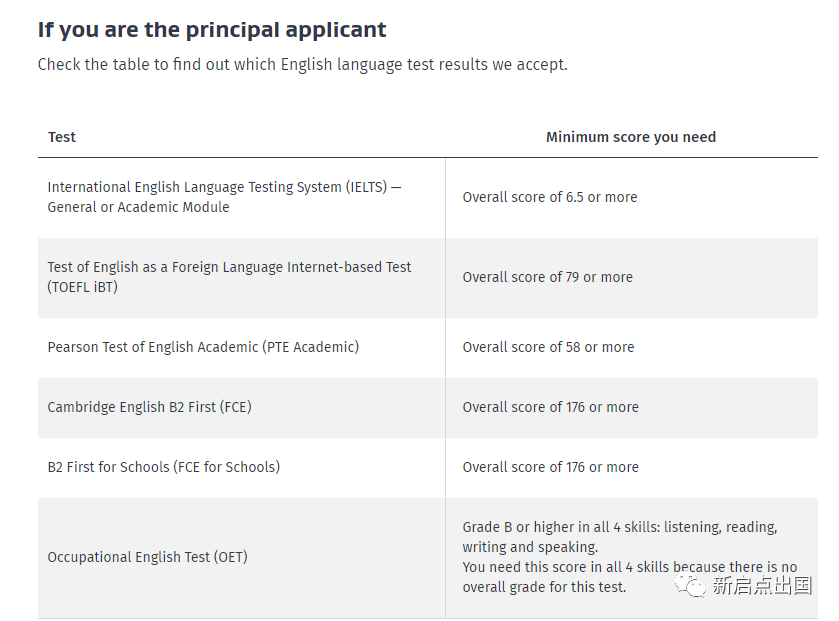The height and width of the screenshot is (621, 839).
Task: Click the 'Occupational English Test (OET)' test name
Action: coord(147,557)
